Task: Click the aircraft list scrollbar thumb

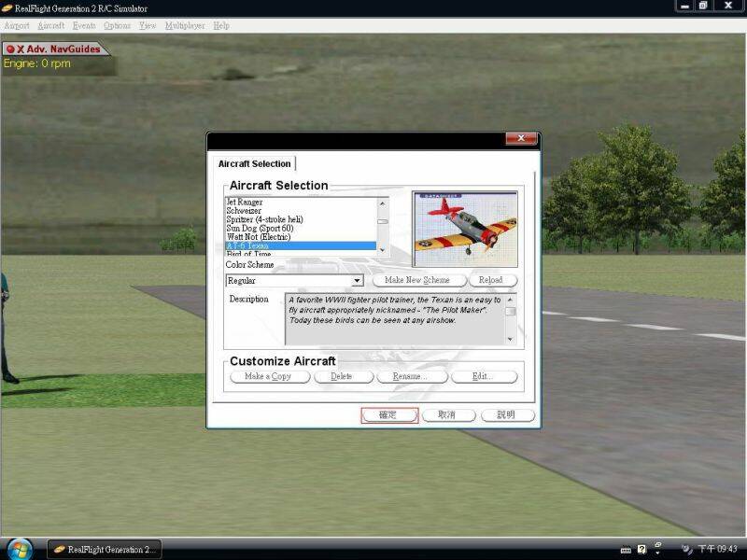Action: pos(383,221)
